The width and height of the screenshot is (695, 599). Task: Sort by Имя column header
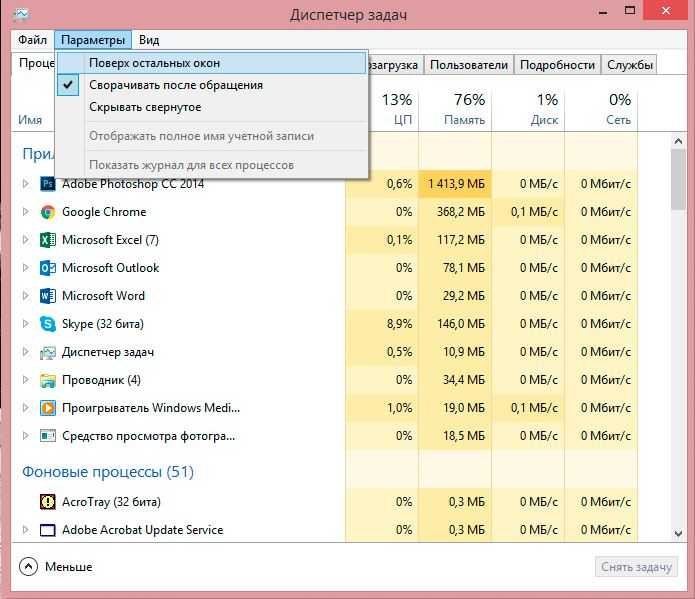tap(30, 120)
